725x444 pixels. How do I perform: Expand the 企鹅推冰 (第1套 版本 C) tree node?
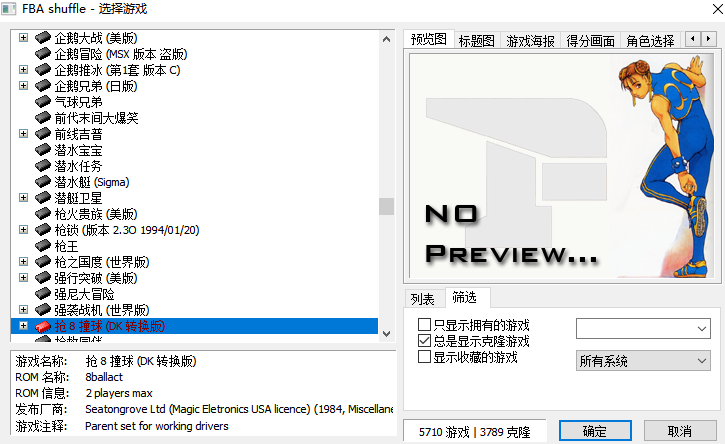(x=23, y=69)
